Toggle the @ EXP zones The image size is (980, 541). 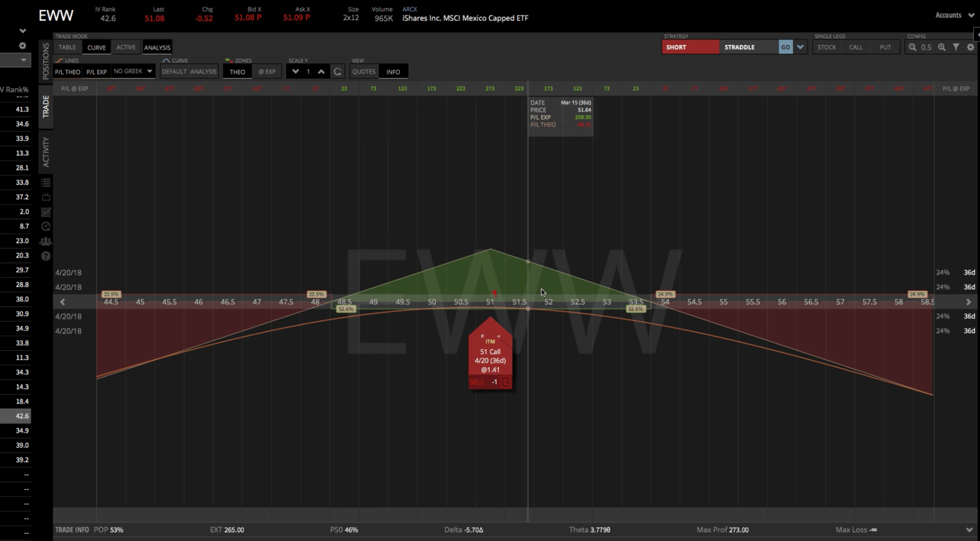[x=267, y=72]
